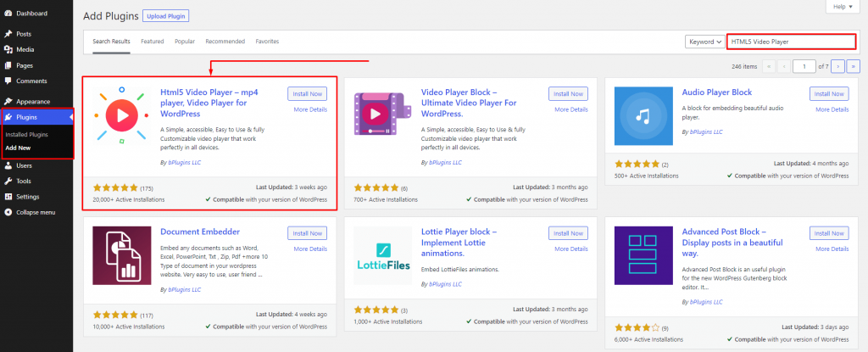
Task: Click the Comments bubble icon
Action: 8,81
